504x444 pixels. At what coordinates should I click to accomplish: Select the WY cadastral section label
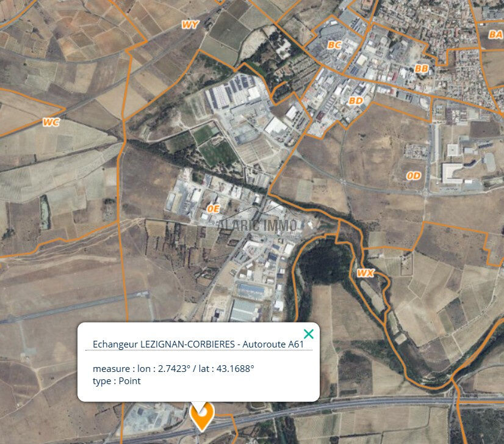[x=190, y=24]
